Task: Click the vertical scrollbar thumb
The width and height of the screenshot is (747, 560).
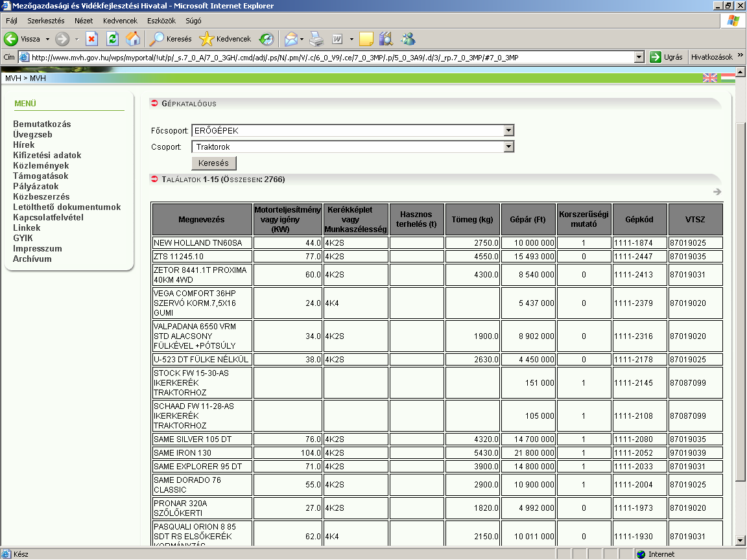Action: pyautogui.click(x=741, y=303)
